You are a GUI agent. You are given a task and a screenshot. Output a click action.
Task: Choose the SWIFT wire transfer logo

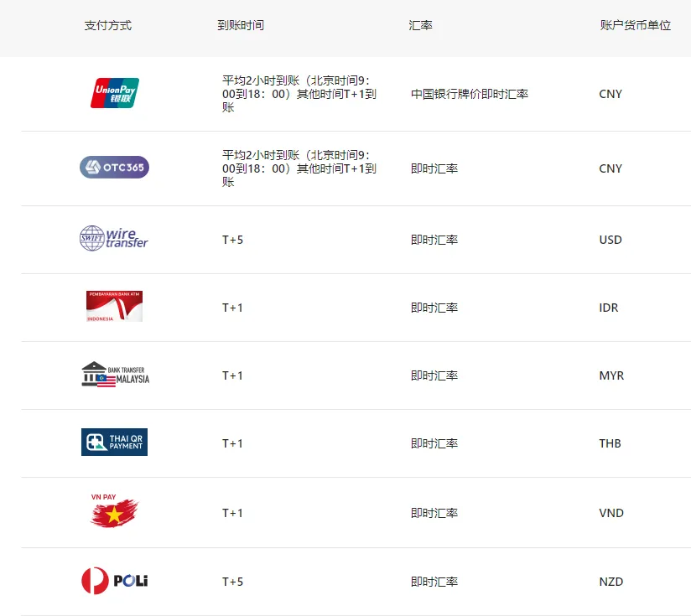114,238
